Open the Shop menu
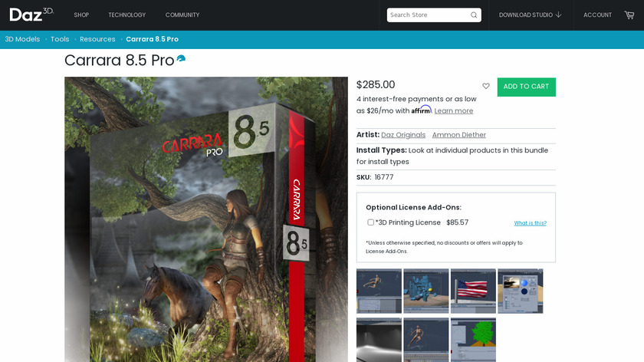Screen dimensions: 644x362 coord(81,15)
